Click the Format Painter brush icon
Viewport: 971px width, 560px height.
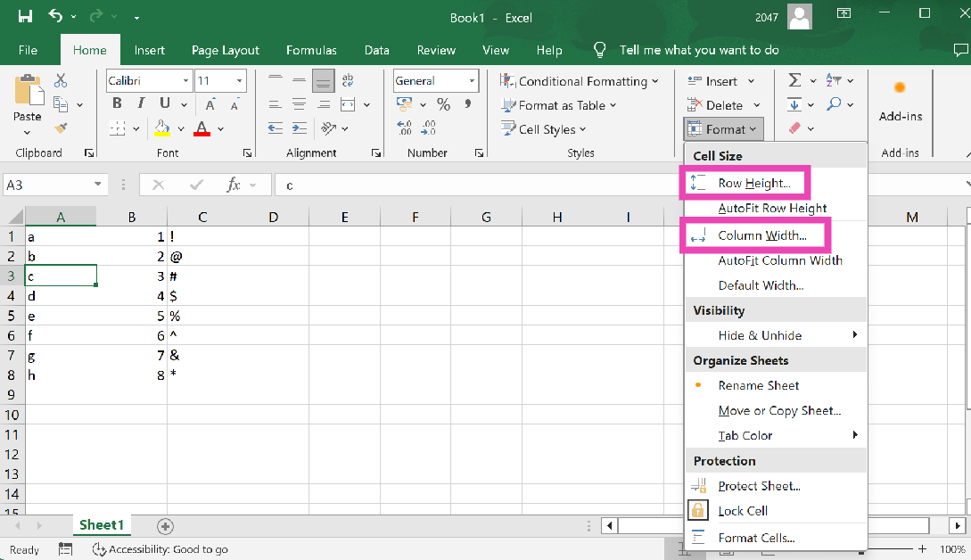61,128
